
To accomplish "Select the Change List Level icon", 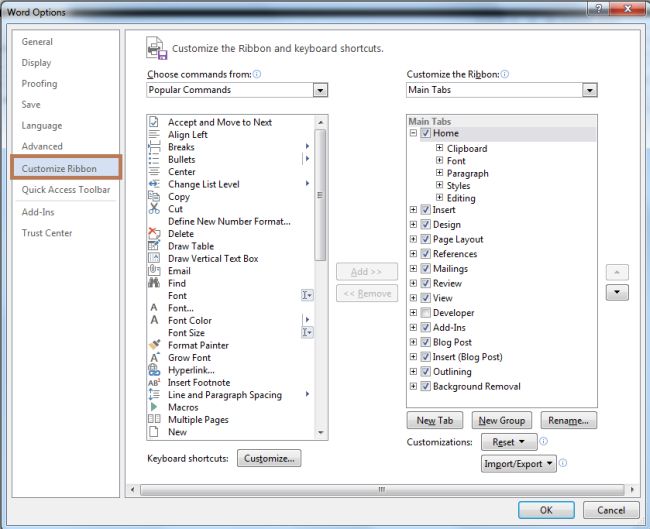I will pyautogui.click(x=154, y=184).
